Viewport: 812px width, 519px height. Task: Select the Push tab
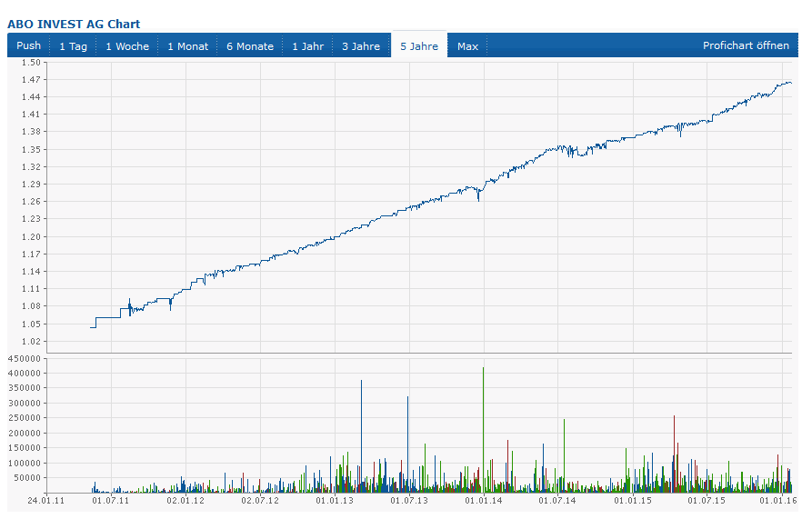[28, 45]
